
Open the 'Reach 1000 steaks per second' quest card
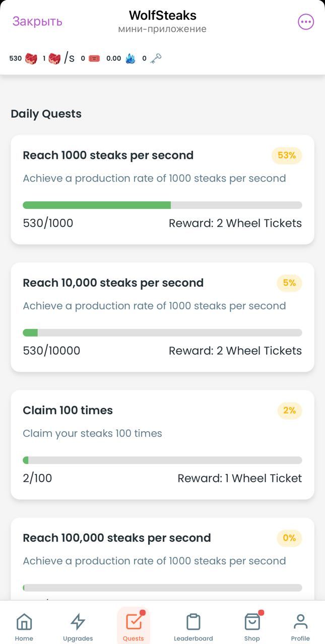(x=162, y=189)
